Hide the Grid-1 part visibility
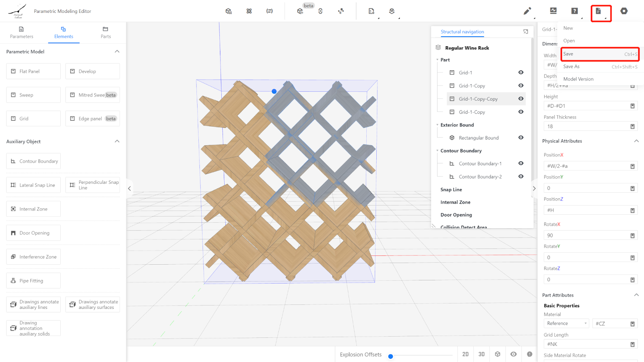This screenshot has width=644, height=362. tap(521, 72)
